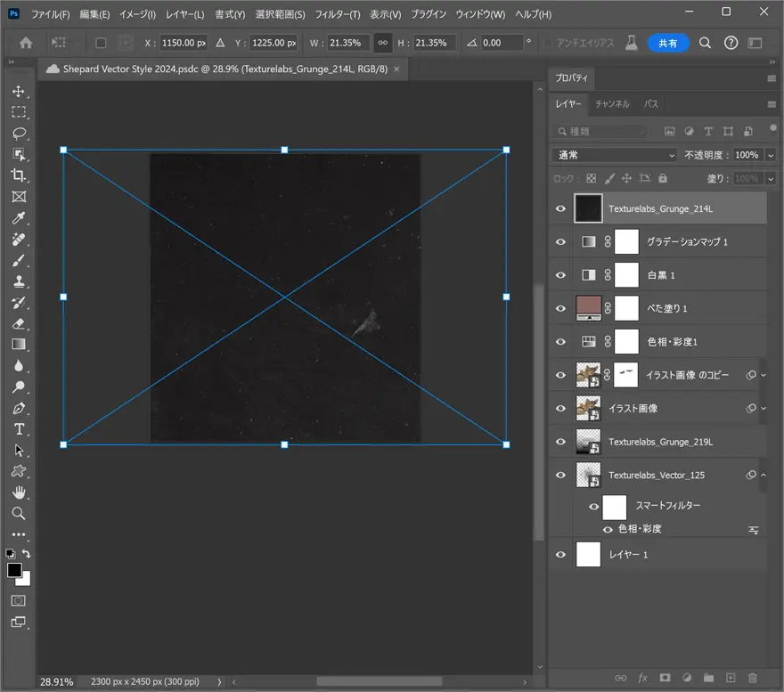
Task: Select the Lasso tool
Action: pos(19,134)
